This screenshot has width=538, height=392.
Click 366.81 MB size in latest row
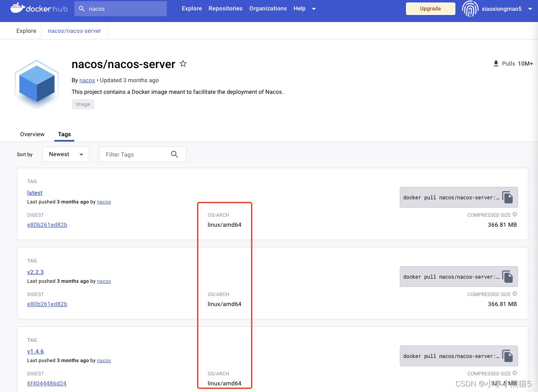click(502, 225)
